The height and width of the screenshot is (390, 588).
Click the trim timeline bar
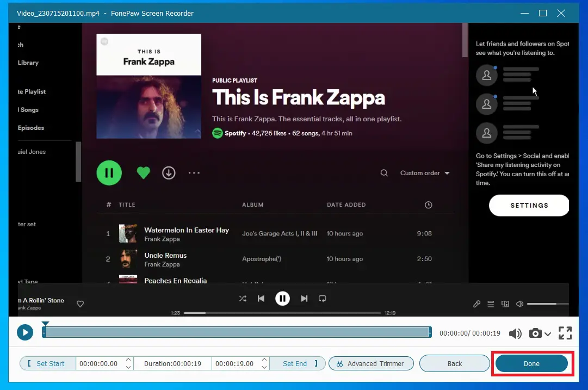[237, 332]
